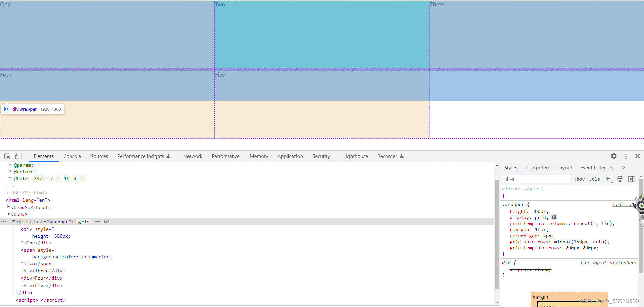Click the grid badge next to div.wrapper element
The width and height of the screenshot is (644, 307).
point(84,222)
